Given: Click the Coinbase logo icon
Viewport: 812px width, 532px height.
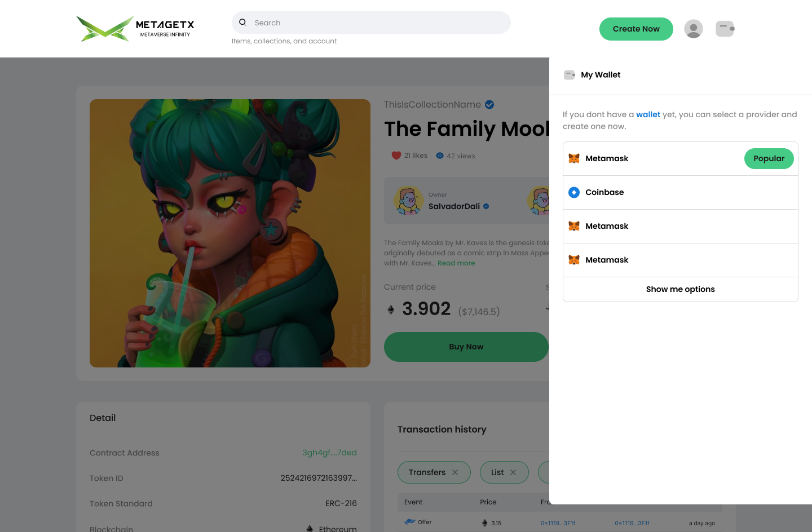Looking at the screenshot, I should pos(574,192).
